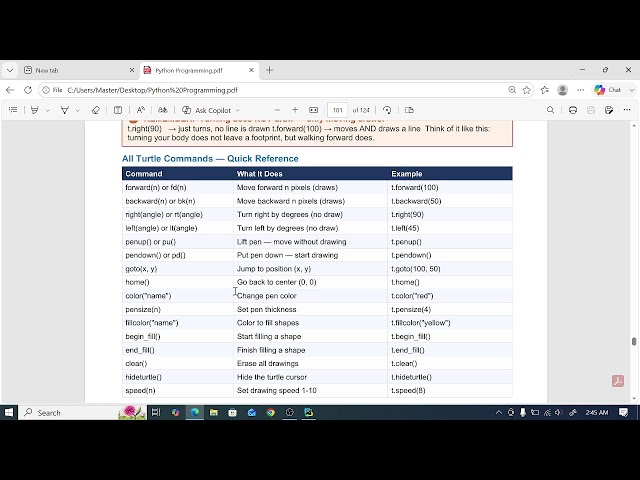Go back in the browser

tap(10, 90)
